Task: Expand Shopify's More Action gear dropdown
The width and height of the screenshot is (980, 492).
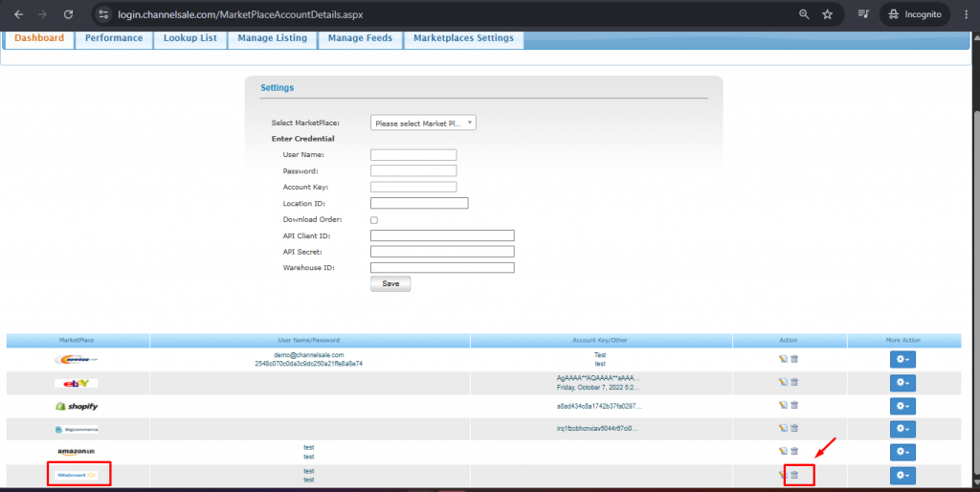Action: (x=902, y=406)
